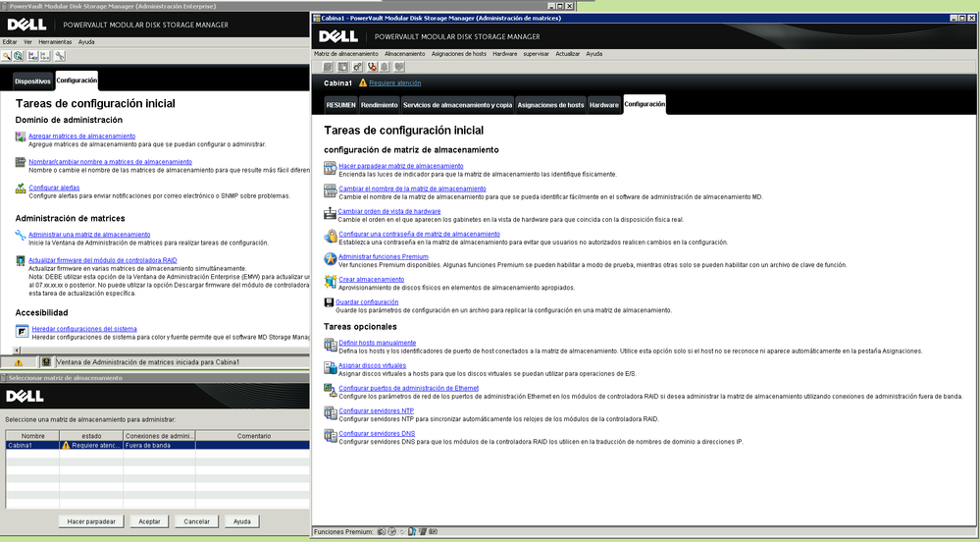Open the Herramientas menu
The width and height of the screenshot is (980, 542).
pos(55,42)
